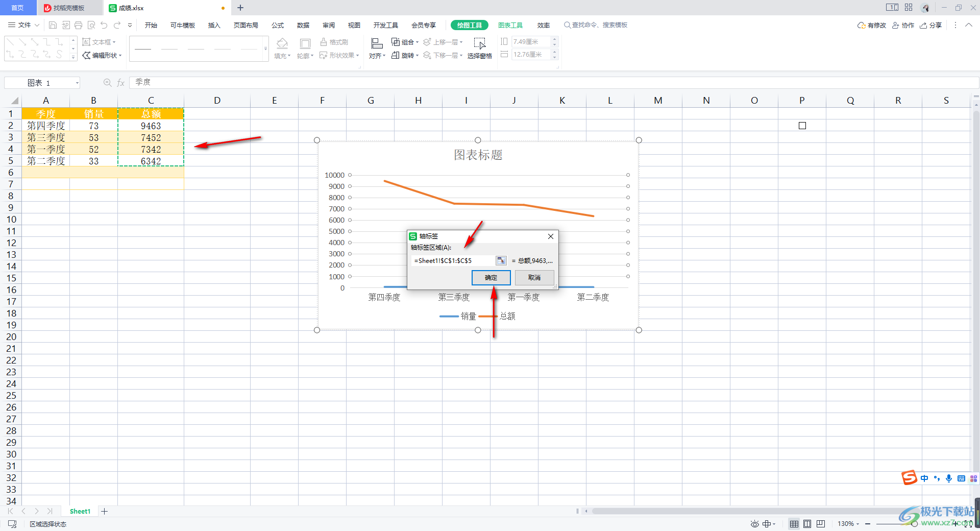Open the Align (对齐) tool
Viewport: 980px width, 531px height.
click(x=377, y=49)
